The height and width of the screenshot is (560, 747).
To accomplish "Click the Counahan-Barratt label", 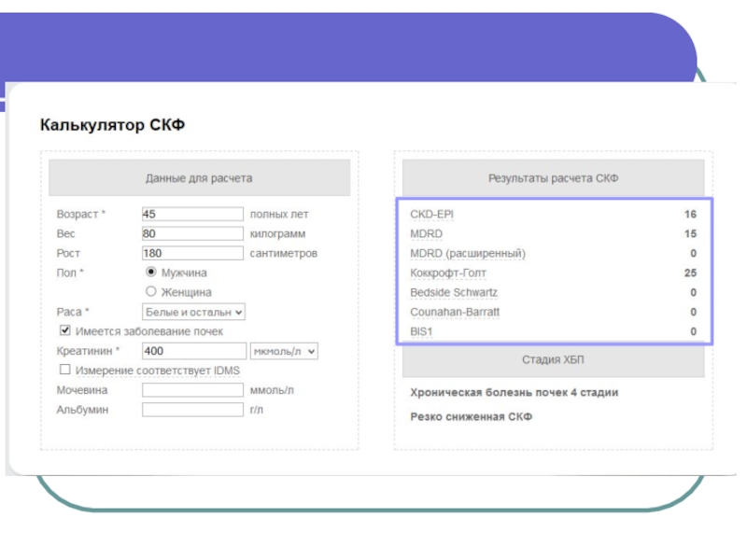I will point(455,313).
